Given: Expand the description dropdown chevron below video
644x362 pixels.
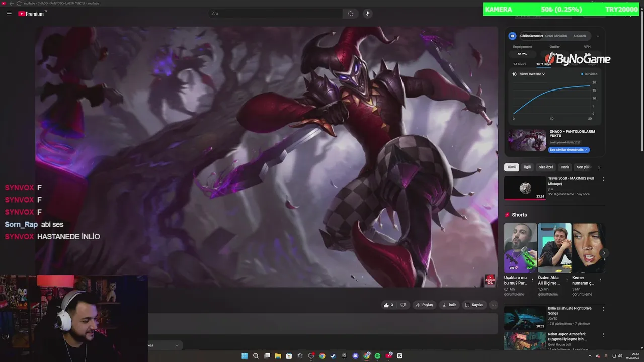Looking at the screenshot, I should [176, 345].
